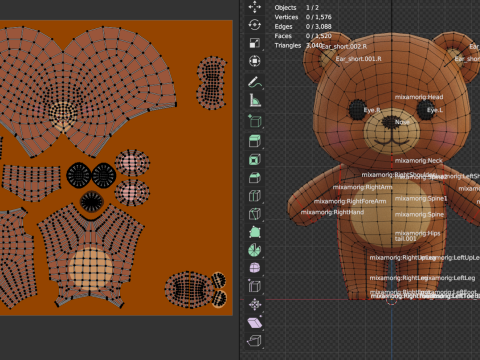Click the tail.001 bone label
Screen dimensions: 480x360
point(405,239)
